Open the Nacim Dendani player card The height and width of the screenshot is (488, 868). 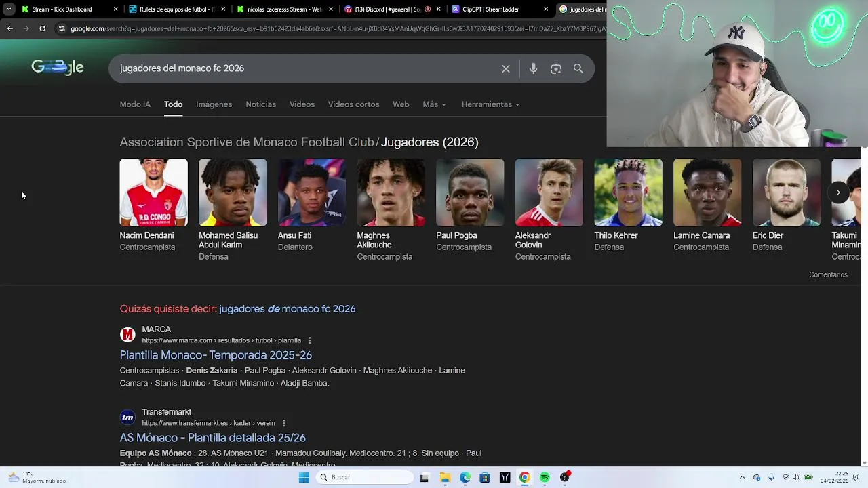(x=154, y=205)
